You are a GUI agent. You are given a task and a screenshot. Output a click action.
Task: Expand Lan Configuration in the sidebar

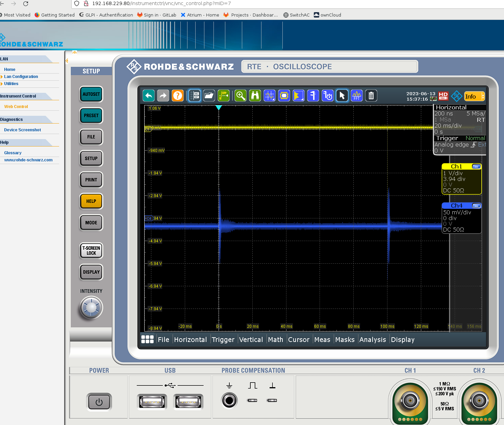coord(21,77)
